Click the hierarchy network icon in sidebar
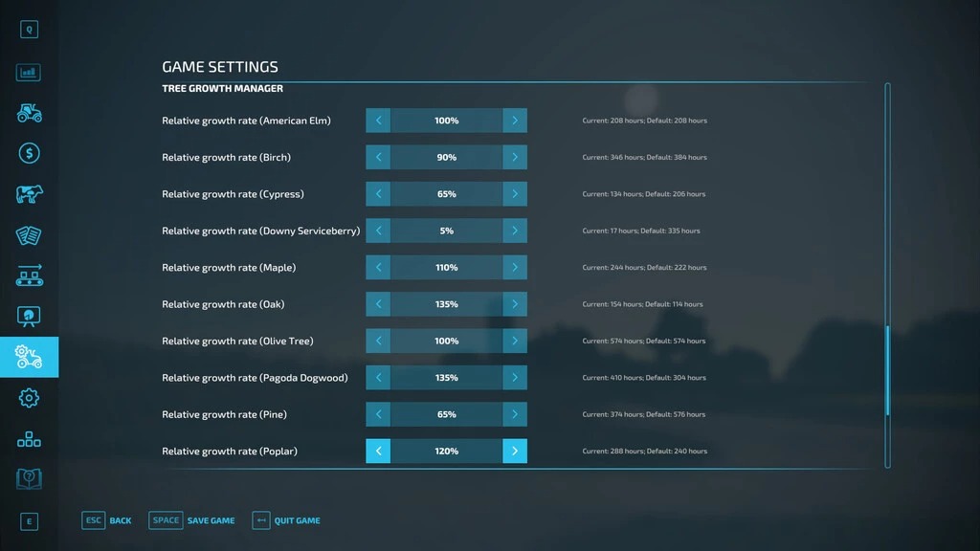The width and height of the screenshot is (980, 551). pos(29,439)
